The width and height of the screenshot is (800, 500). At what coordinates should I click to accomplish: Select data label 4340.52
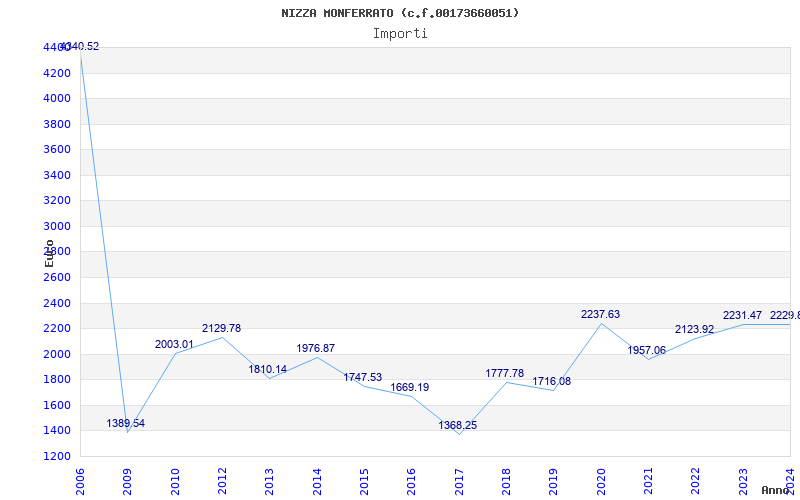pyautogui.click(x=80, y=46)
